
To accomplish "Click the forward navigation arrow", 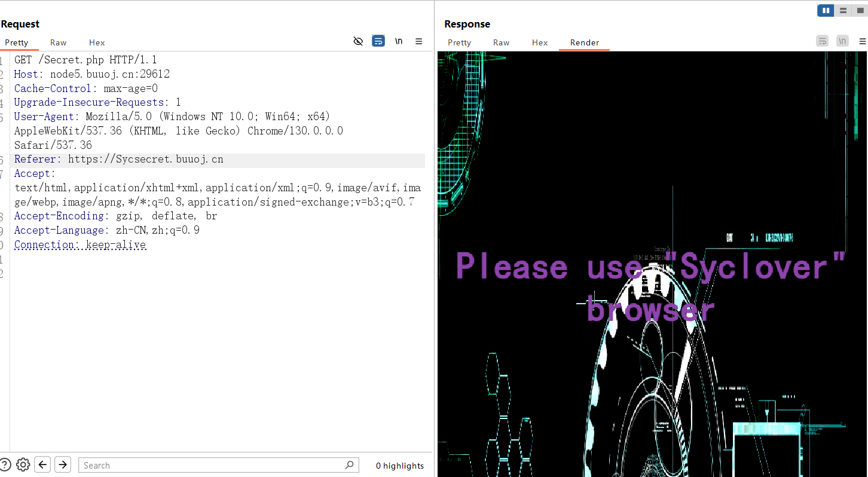I will point(63,464).
